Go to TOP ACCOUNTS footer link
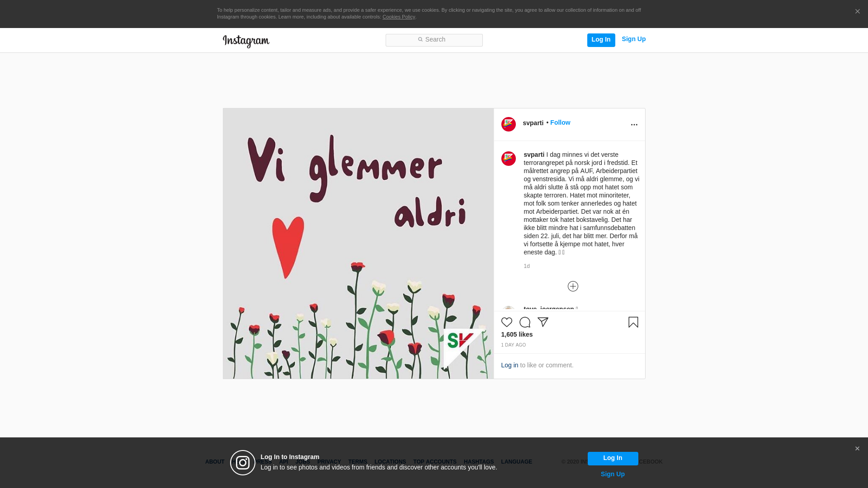Screen dimensions: 868x488 pyautogui.click(x=434, y=462)
